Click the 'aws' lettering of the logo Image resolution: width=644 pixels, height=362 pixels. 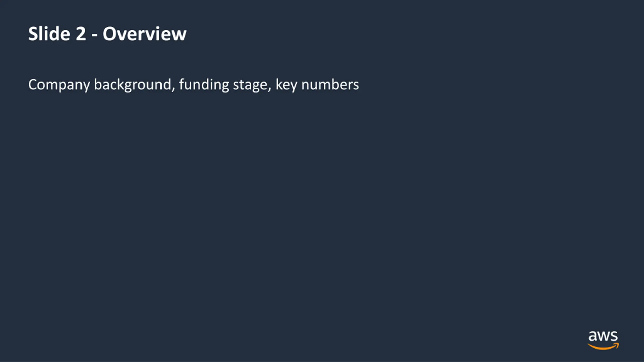point(603,336)
